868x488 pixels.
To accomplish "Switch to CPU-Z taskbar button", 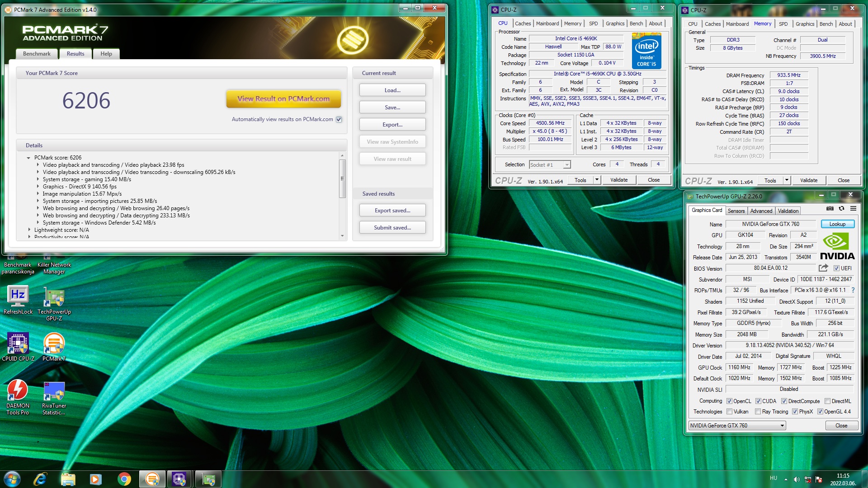I will coord(179,479).
